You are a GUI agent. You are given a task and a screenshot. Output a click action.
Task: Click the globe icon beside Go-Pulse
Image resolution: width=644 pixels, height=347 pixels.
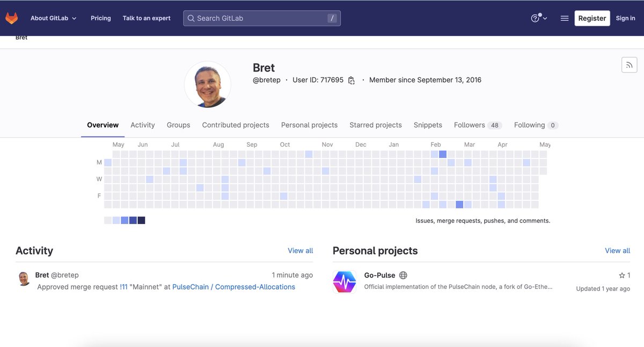402,274
